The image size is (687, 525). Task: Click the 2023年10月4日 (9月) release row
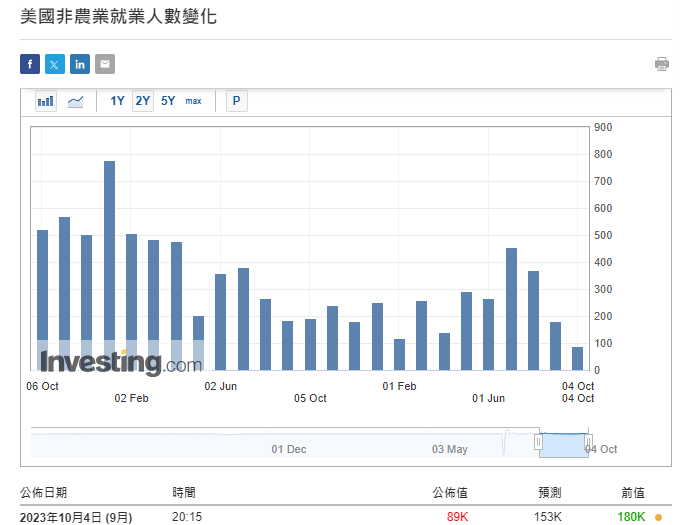pyautogui.click(x=346, y=517)
